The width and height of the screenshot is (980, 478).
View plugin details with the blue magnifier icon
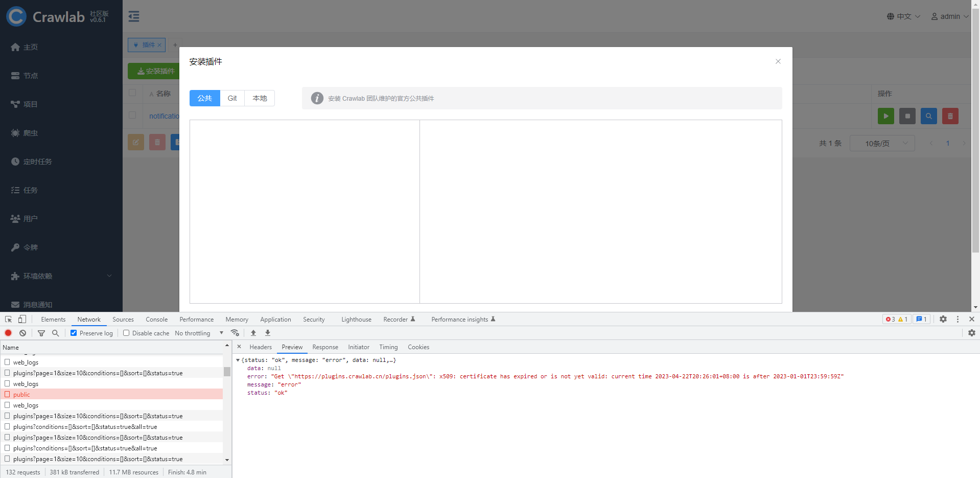click(x=928, y=116)
